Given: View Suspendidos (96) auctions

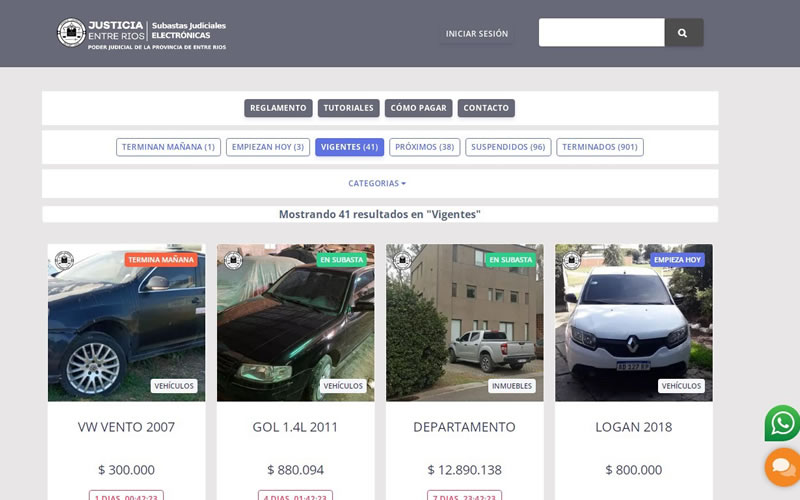Looking at the screenshot, I should [x=508, y=147].
